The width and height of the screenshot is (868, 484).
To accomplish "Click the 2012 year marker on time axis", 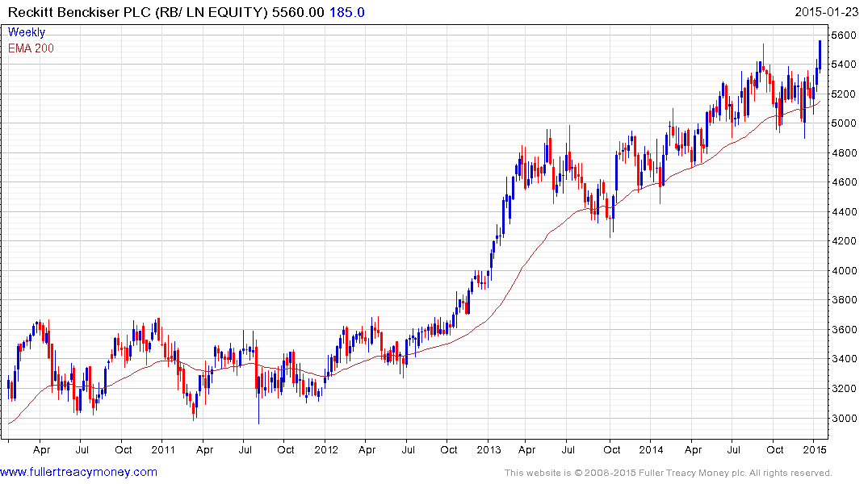I will (325, 449).
